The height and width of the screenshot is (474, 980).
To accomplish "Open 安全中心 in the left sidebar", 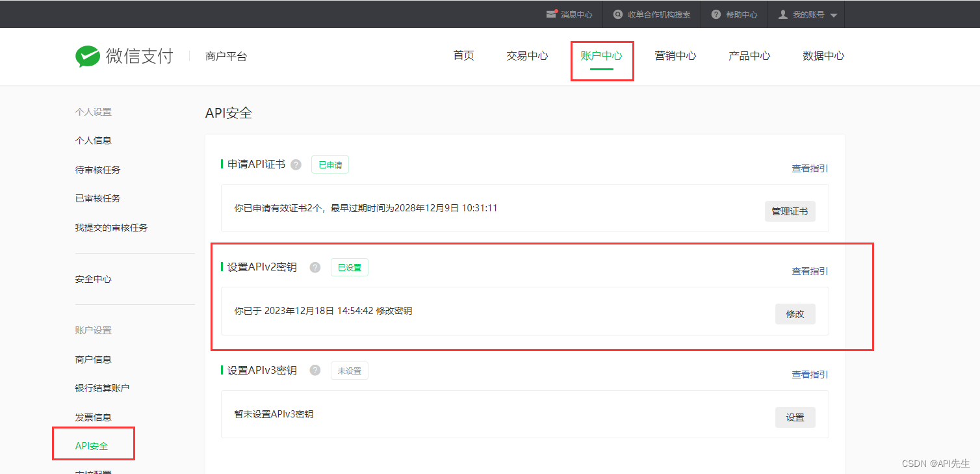I will click(93, 279).
